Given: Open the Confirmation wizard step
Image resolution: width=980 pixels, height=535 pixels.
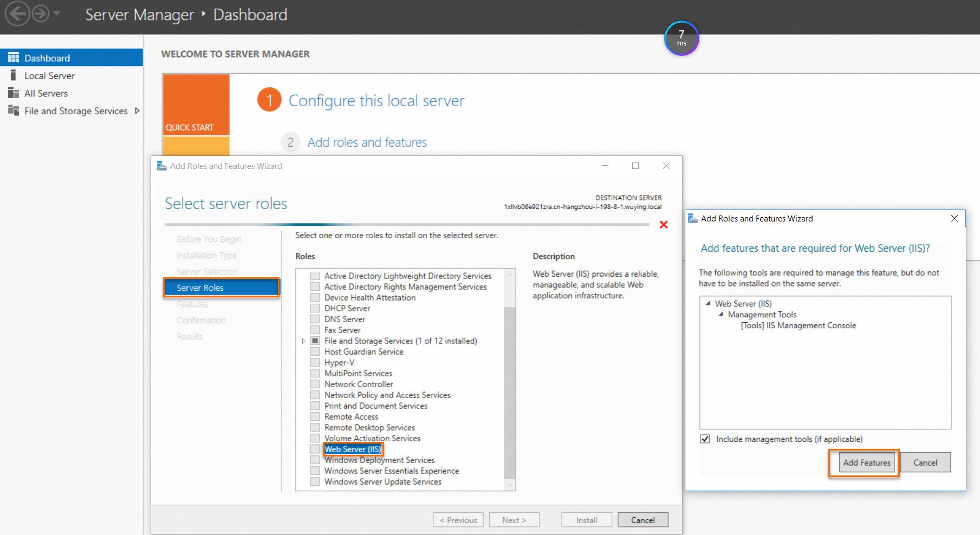Looking at the screenshot, I should tap(201, 320).
